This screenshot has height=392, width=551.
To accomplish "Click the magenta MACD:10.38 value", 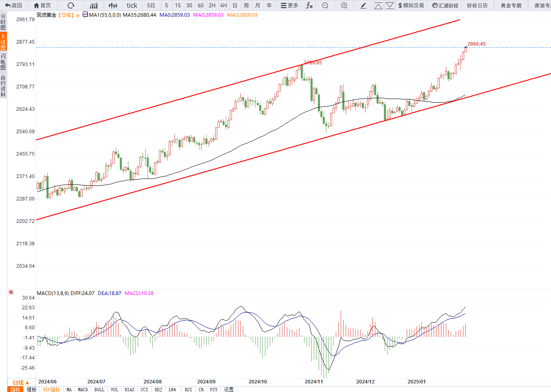I will 139,293.
